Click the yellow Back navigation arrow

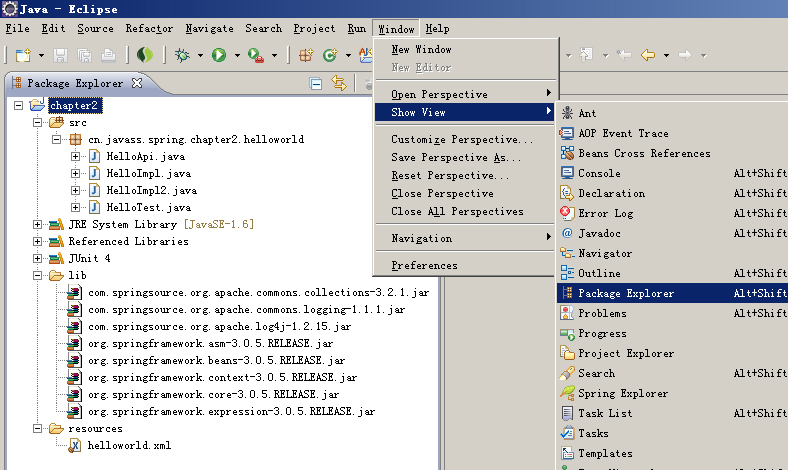[648, 55]
